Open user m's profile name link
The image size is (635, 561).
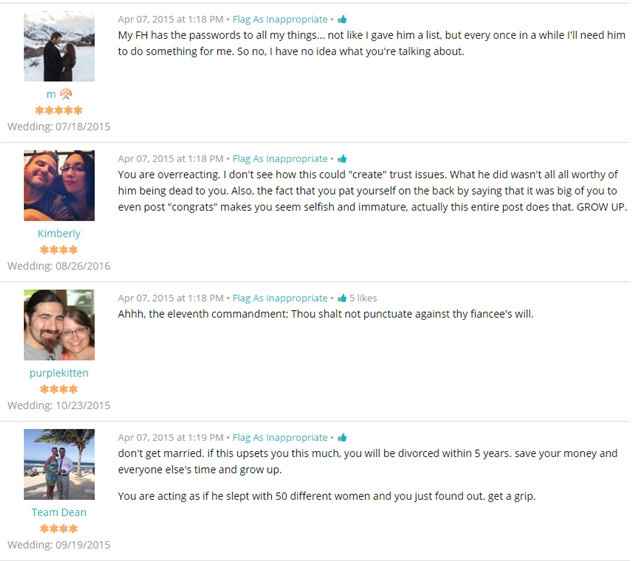51,94
